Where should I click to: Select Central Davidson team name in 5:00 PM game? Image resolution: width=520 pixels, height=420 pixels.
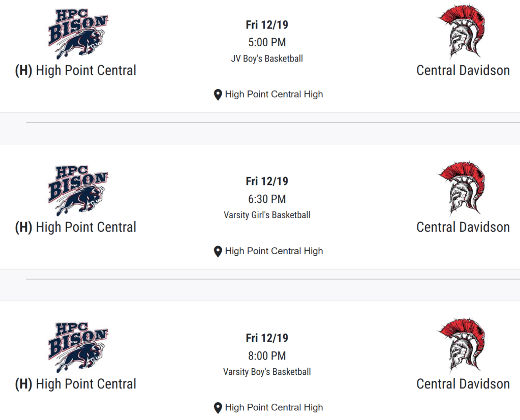[463, 70]
